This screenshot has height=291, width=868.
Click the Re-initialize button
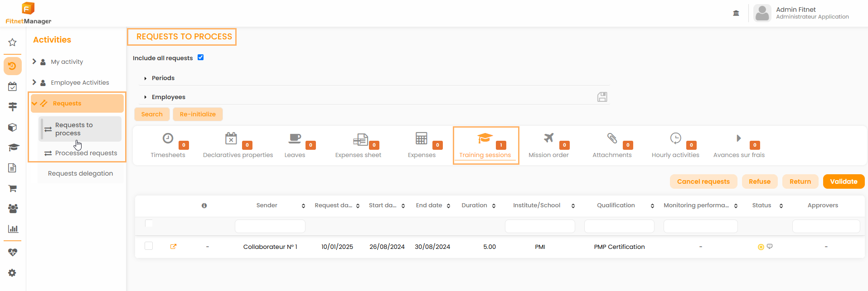pyautogui.click(x=198, y=114)
